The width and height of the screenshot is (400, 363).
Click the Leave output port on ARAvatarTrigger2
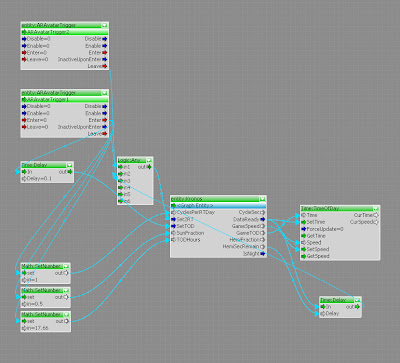click(x=105, y=66)
